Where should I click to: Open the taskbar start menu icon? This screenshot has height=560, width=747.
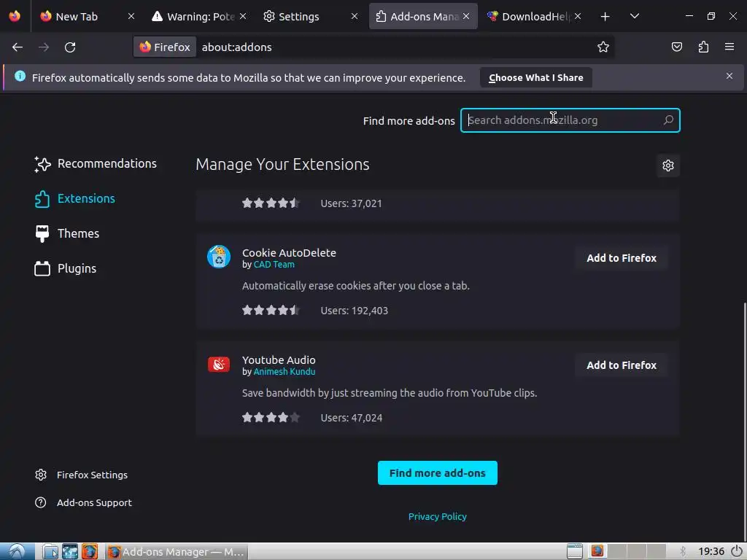pyautogui.click(x=18, y=551)
